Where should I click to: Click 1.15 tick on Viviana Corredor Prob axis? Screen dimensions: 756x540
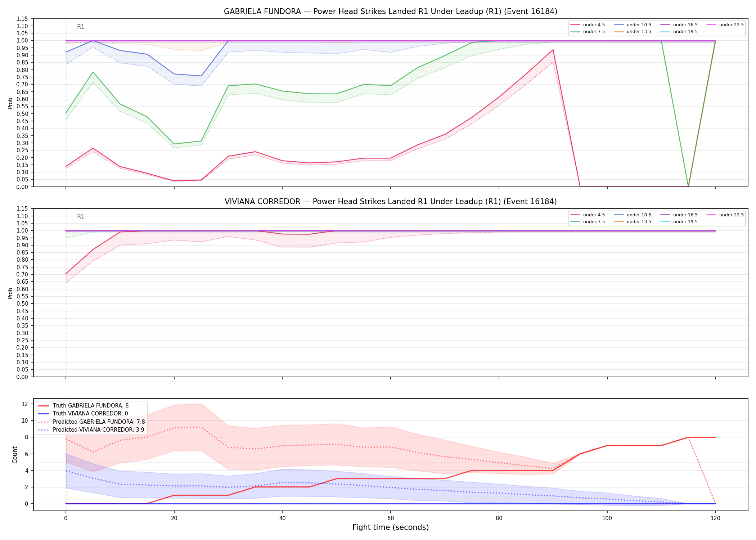[x=22, y=209]
